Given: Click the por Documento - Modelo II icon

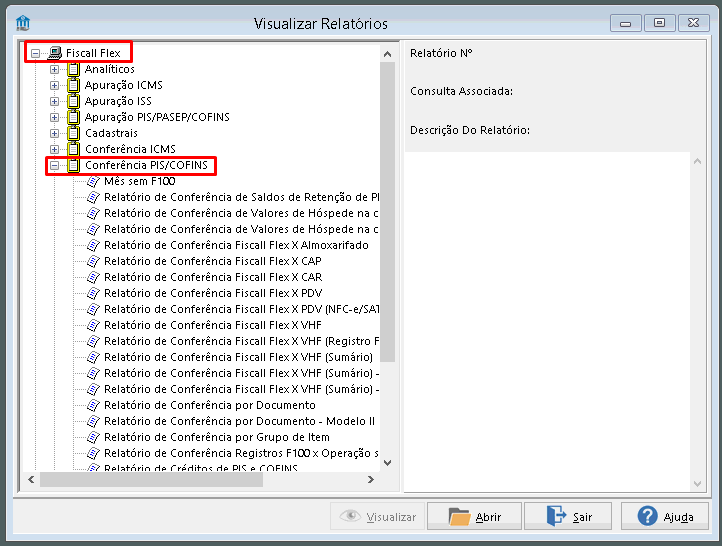Looking at the screenshot, I should 93,421.
